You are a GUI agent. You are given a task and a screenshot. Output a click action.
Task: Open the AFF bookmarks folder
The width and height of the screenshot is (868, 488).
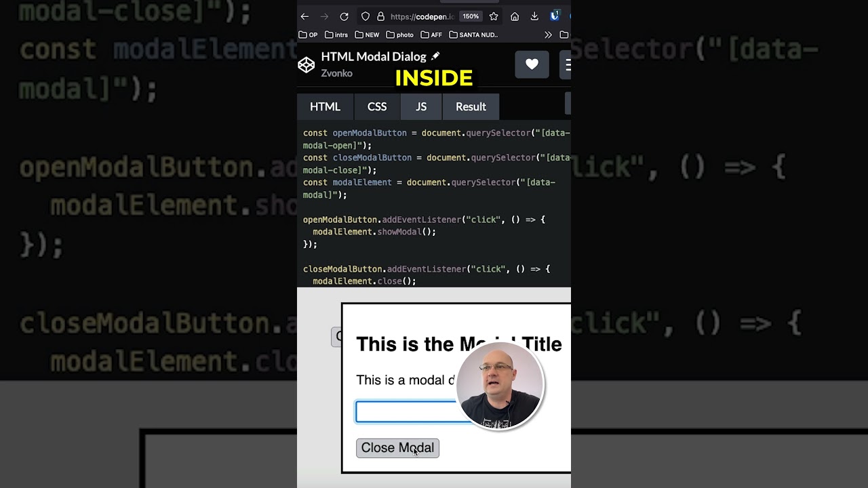pyautogui.click(x=431, y=35)
